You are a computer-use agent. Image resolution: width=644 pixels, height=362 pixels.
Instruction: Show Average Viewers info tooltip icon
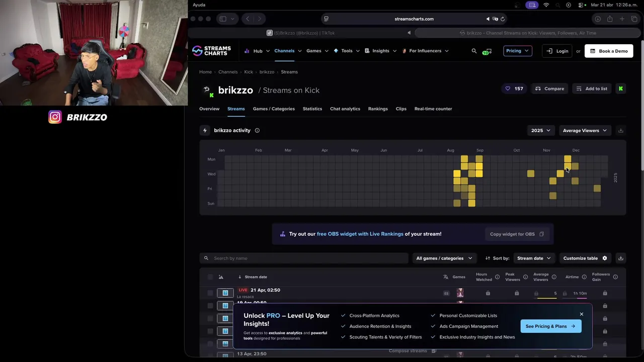pyautogui.click(x=554, y=277)
